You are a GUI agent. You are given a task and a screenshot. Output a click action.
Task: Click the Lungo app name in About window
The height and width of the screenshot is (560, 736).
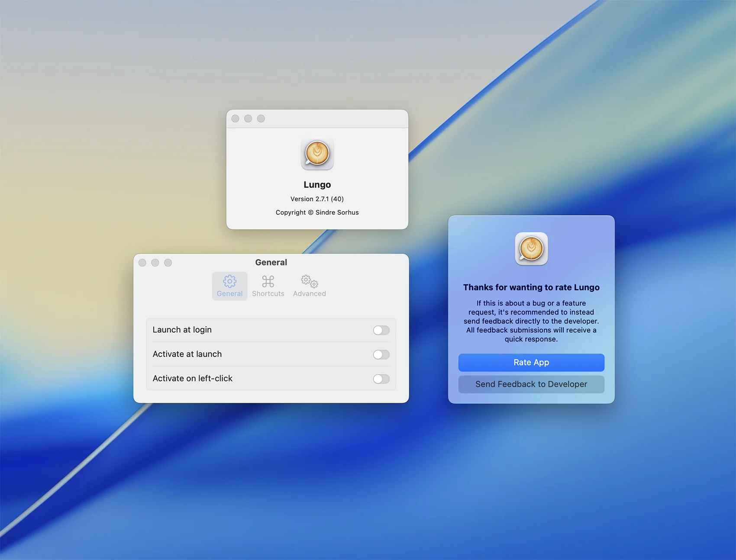pos(317,185)
